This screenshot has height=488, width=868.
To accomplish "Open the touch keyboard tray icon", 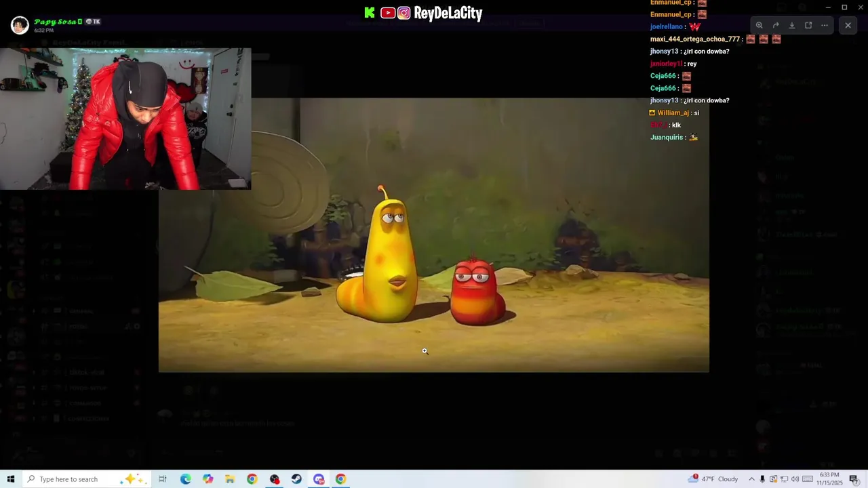I will (808, 479).
